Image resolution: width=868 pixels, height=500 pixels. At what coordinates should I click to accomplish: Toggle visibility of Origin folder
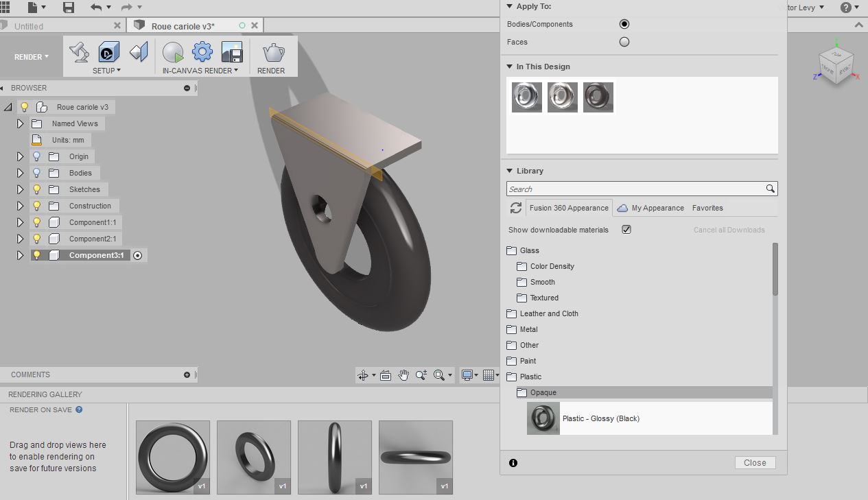(x=37, y=156)
